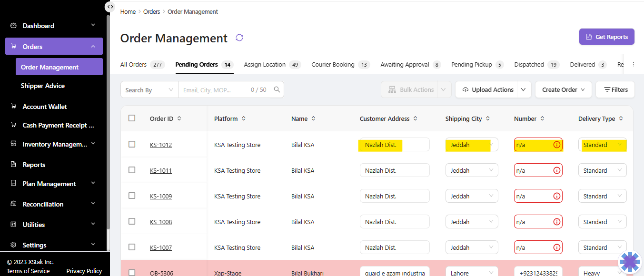644x276 pixels.
Task: Click the Customer Address field for KS-1007
Action: (x=395, y=247)
